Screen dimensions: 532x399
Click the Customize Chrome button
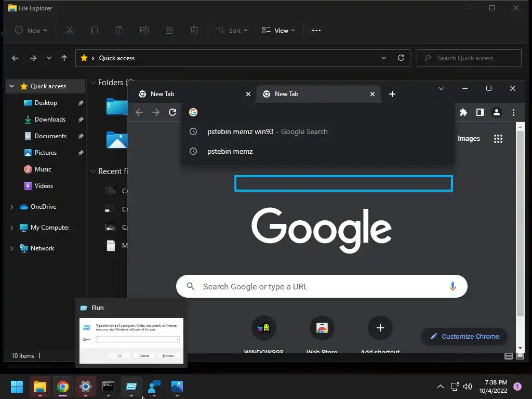pos(464,336)
